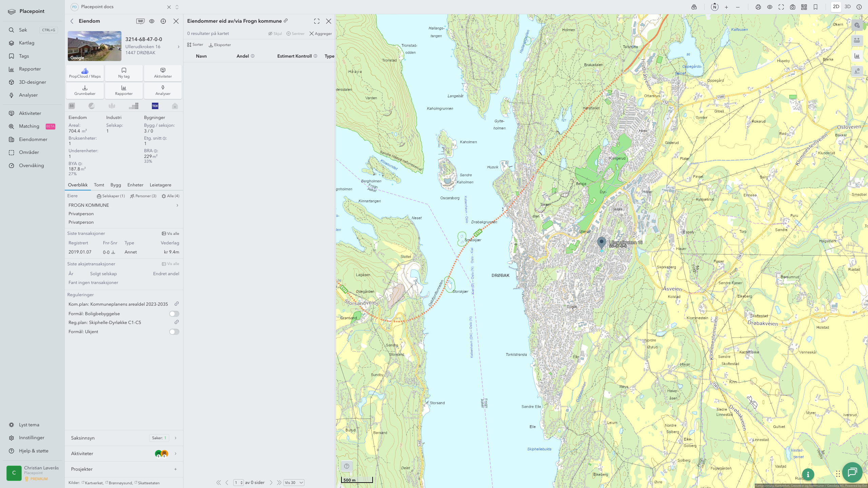Expand the Saksinnsyn section

click(124, 438)
